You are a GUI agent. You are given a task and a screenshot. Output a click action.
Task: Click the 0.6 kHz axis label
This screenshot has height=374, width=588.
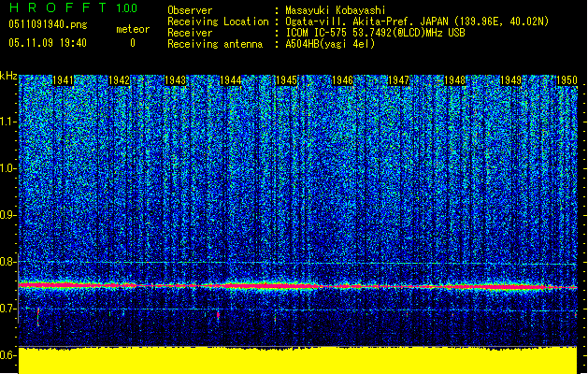pyautogui.click(x=7, y=355)
